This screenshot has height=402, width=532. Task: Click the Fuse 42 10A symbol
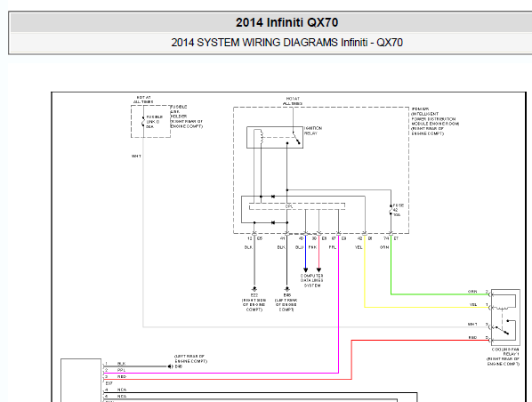tap(391, 210)
